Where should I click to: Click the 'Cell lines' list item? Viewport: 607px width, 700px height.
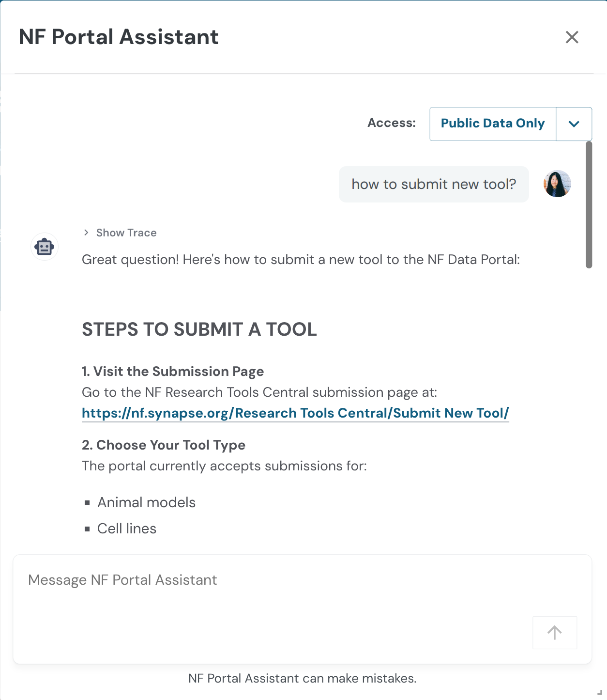(127, 529)
